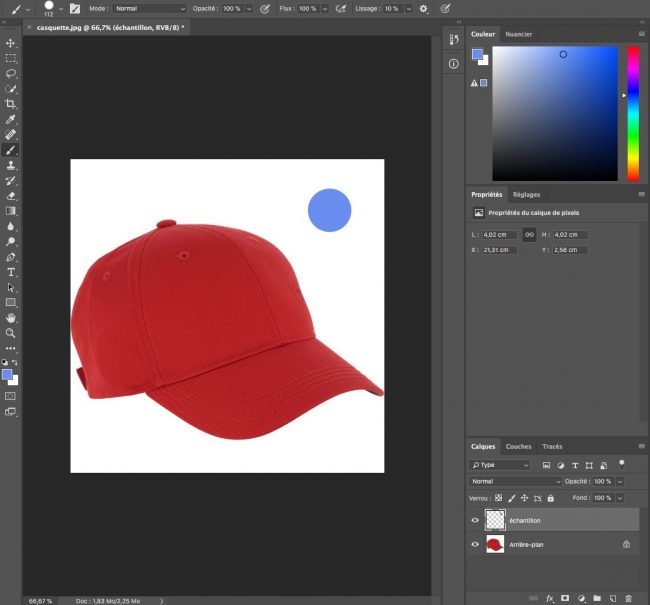Lock transparent pixels in Verrou row
The image size is (650, 605).
(x=499, y=498)
